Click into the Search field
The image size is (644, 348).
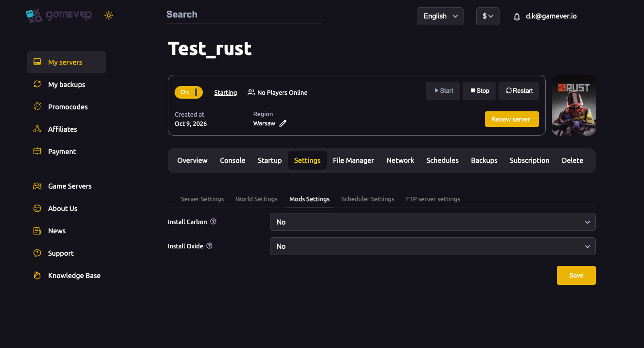point(244,15)
